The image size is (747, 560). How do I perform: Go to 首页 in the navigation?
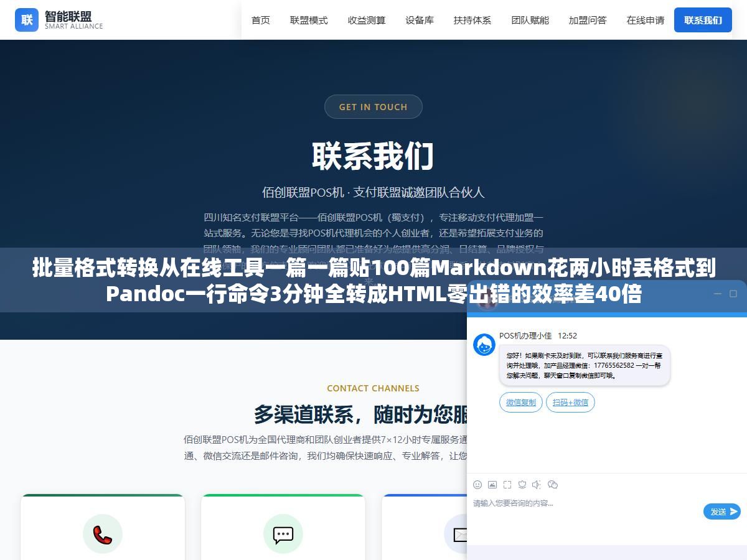261,20
